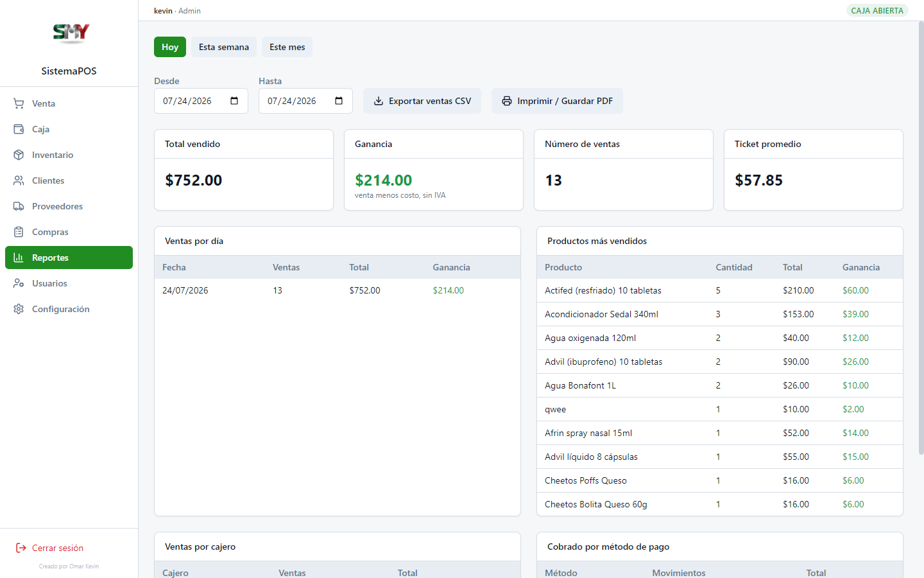
Task: Click Actifed (resfriado) 10 tabletas row
Action: tap(720, 290)
